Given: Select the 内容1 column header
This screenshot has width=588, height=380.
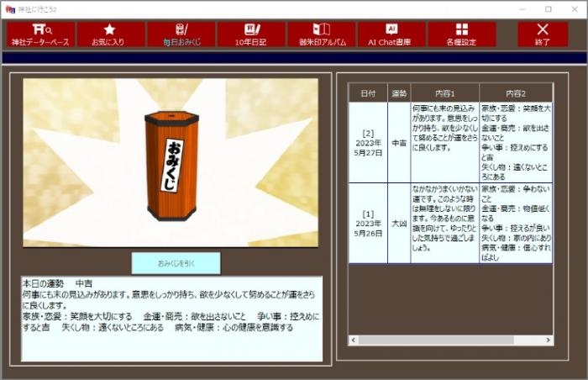Looking at the screenshot, I should 444,92.
